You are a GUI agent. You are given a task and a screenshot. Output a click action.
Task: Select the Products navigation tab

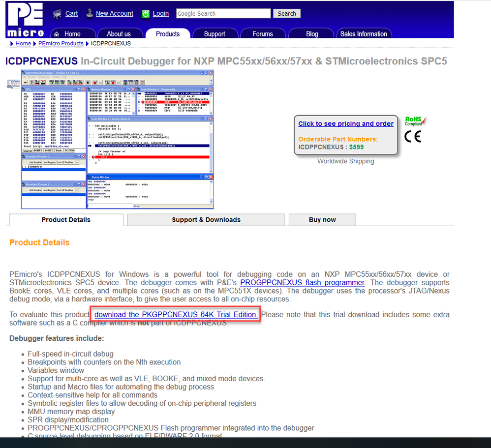(x=168, y=34)
